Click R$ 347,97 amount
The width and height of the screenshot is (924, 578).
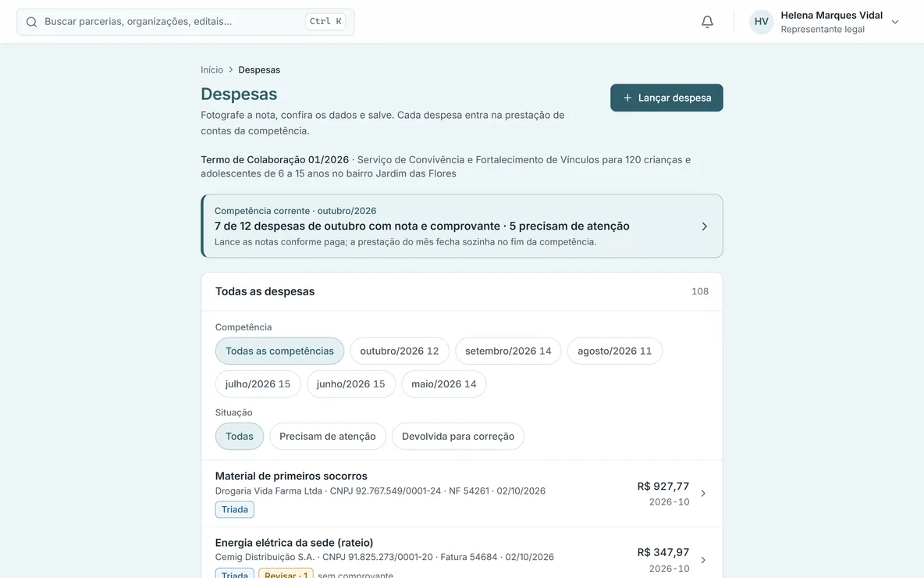click(663, 552)
